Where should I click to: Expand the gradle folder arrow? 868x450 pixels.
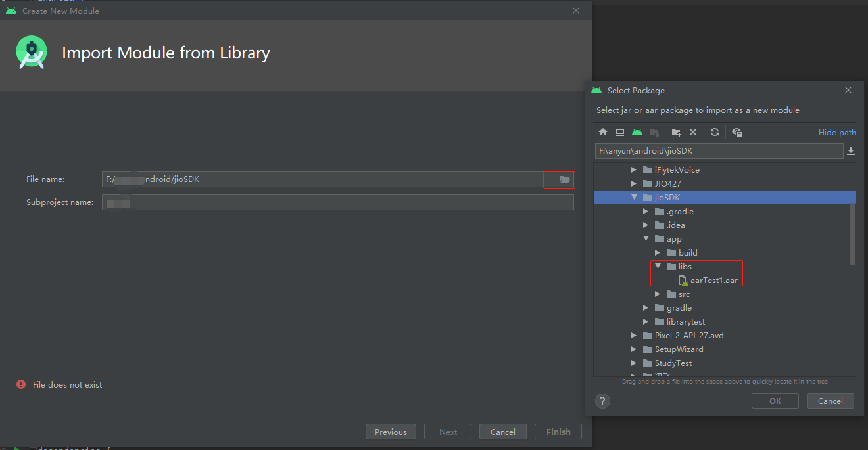(x=646, y=307)
